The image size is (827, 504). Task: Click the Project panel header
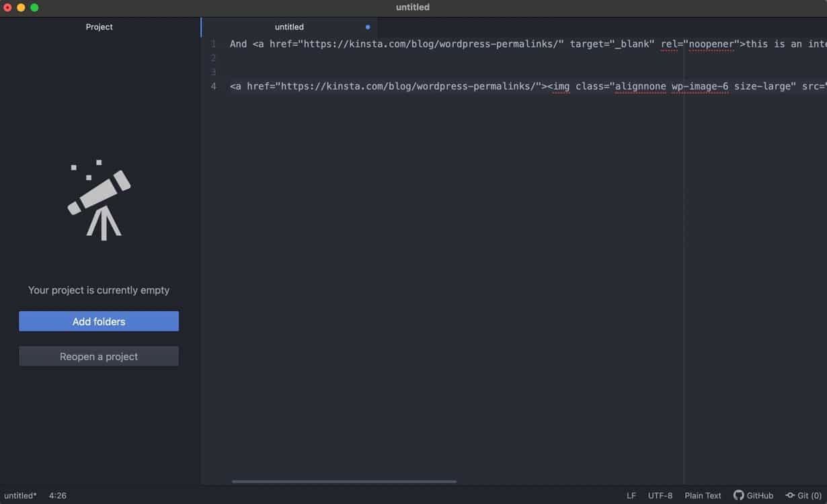(x=99, y=26)
